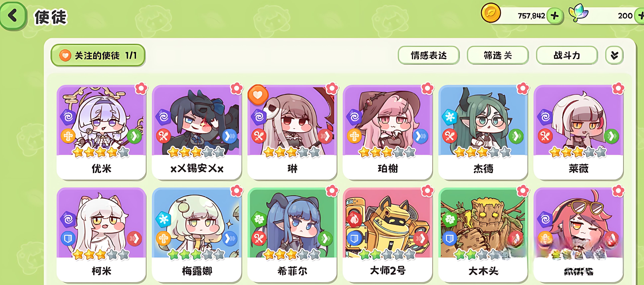The image size is (644, 285).
Task: Open the 情感表达 option
Action: (x=428, y=55)
